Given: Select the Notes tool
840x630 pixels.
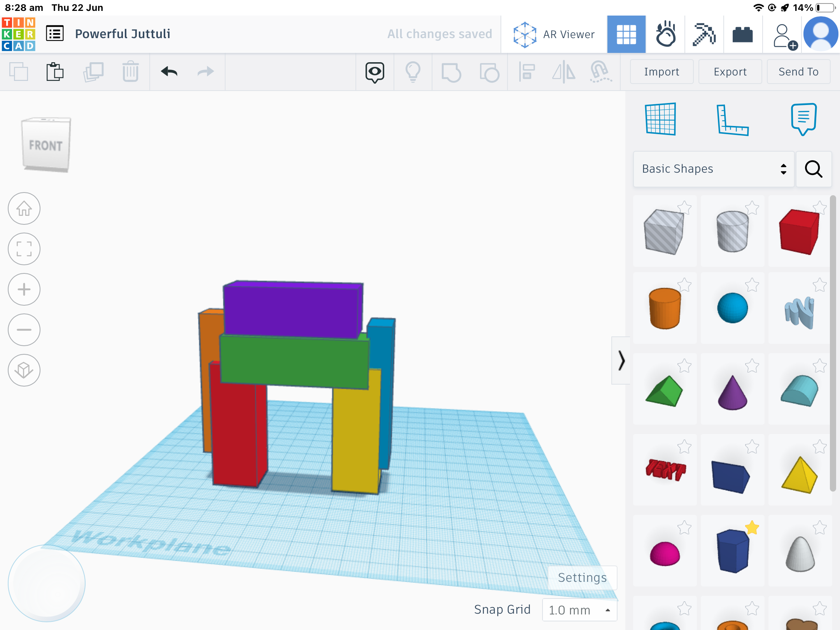Looking at the screenshot, I should (x=803, y=119).
